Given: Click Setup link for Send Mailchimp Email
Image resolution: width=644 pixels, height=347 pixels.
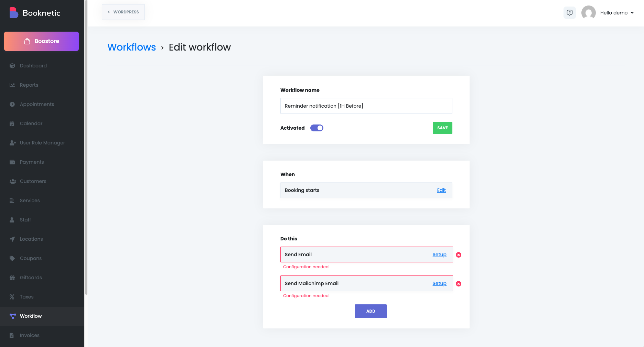Looking at the screenshot, I should coord(439,283).
